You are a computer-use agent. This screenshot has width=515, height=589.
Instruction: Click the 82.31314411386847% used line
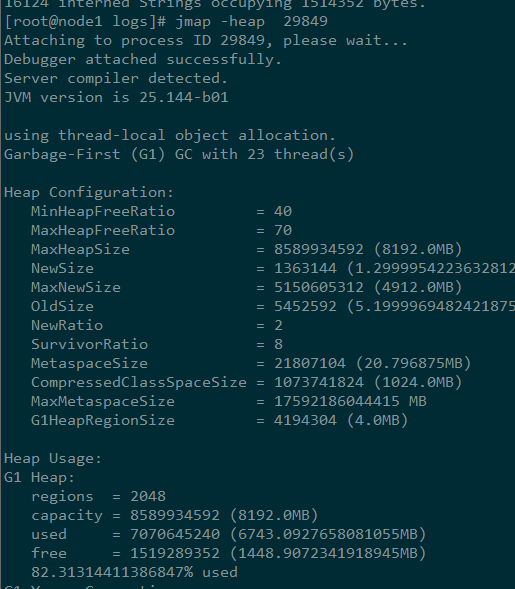coord(134,572)
